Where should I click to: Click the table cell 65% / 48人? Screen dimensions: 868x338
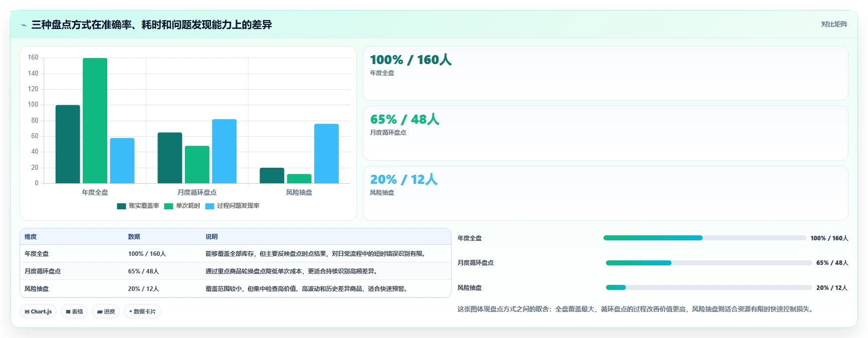(x=143, y=271)
